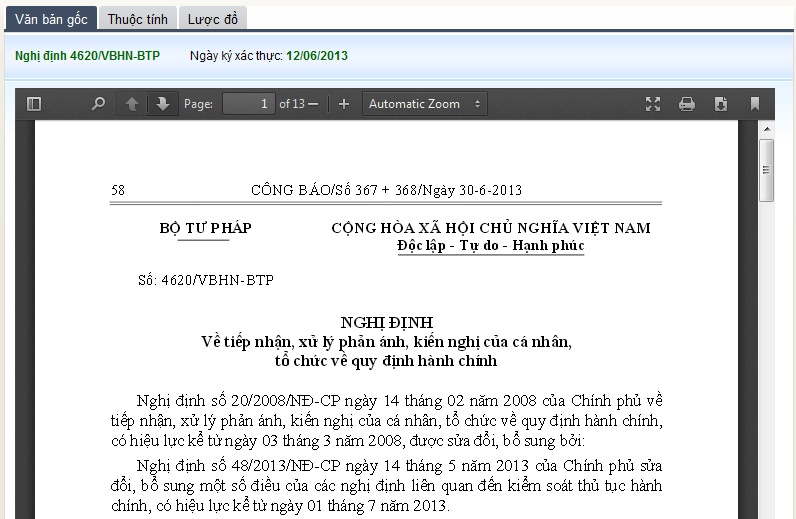
Task: Open the Automatic Zoom dropdown
Action: point(425,104)
